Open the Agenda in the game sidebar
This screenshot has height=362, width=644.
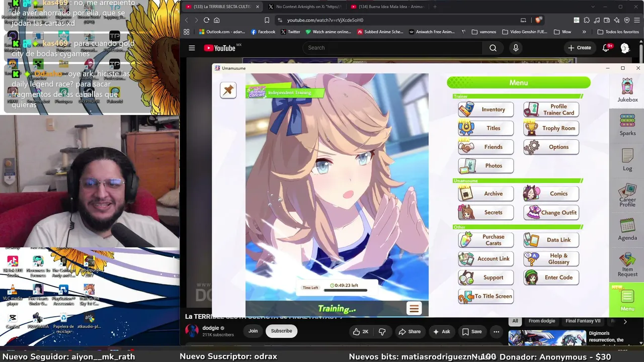[627, 229]
